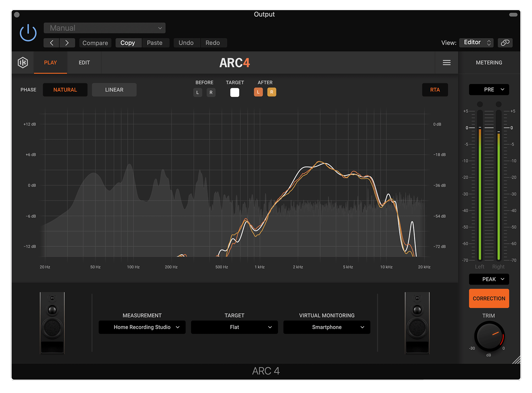The height and width of the screenshot is (393, 532).
Task: Open the Home Recording Studio measurement dropdown
Action: coord(142,327)
